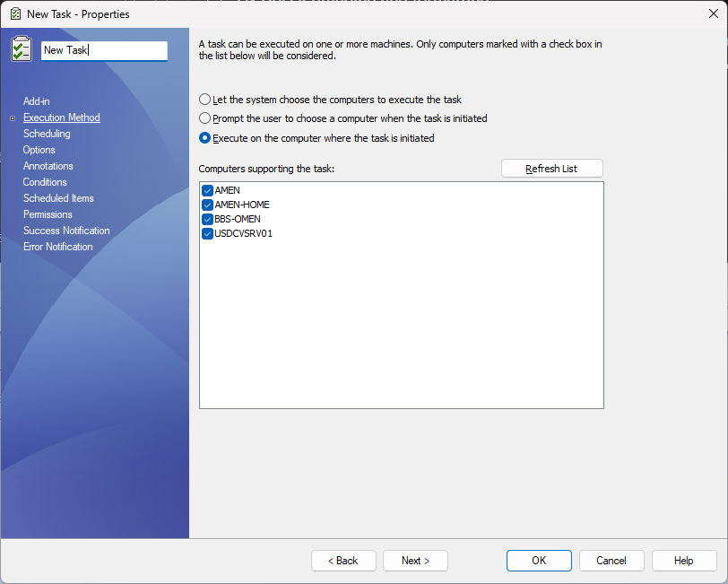
Task: Click the task name input field
Action: pos(104,50)
